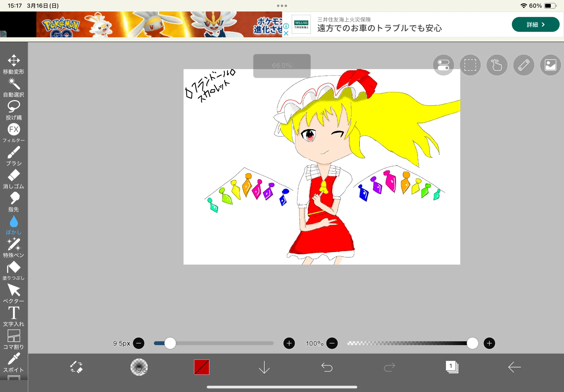Image resolution: width=564 pixels, height=392 pixels.
Task: Open the ruler tool button
Action: click(524, 65)
